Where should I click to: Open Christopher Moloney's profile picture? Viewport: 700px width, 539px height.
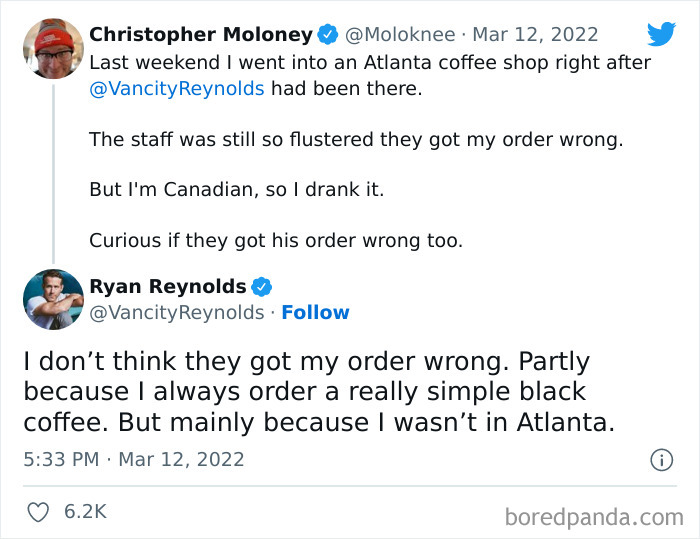[53, 47]
